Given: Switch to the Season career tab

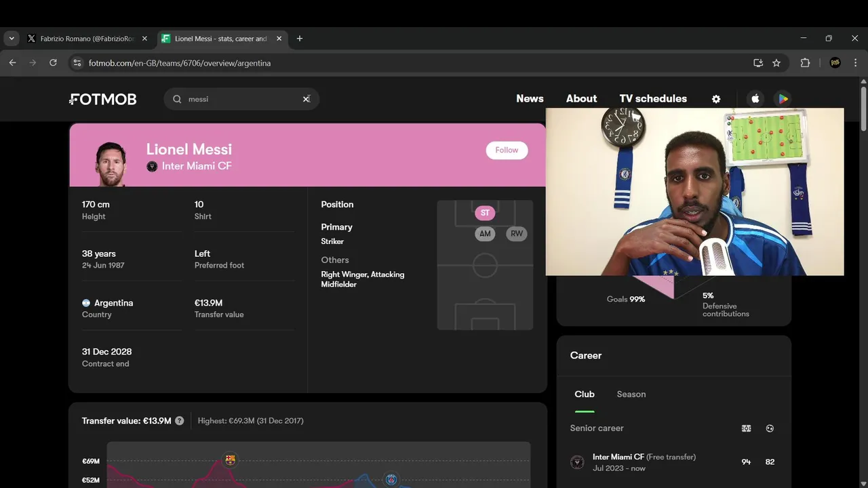Looking at the screenshot, I should [x=631, y=394].
